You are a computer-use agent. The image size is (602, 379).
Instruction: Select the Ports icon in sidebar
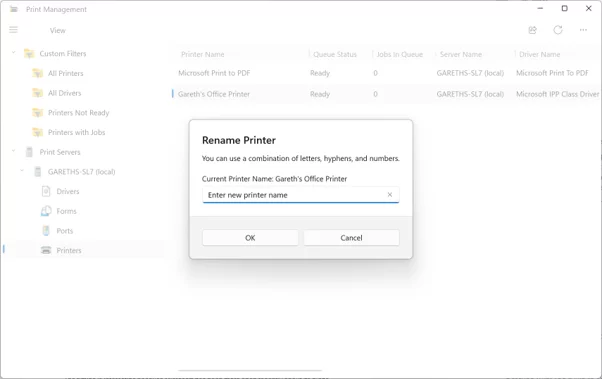[x=46, y=230]
